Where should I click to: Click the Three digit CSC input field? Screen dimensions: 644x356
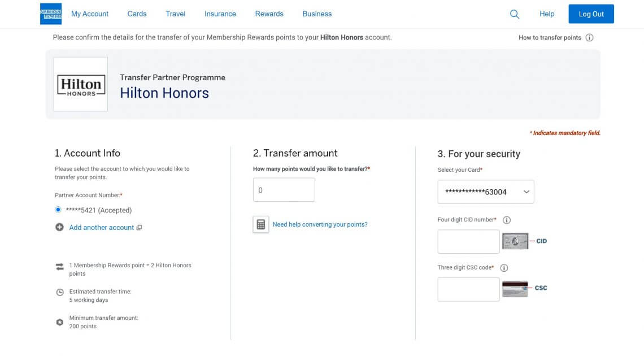[x=468, y=289]
